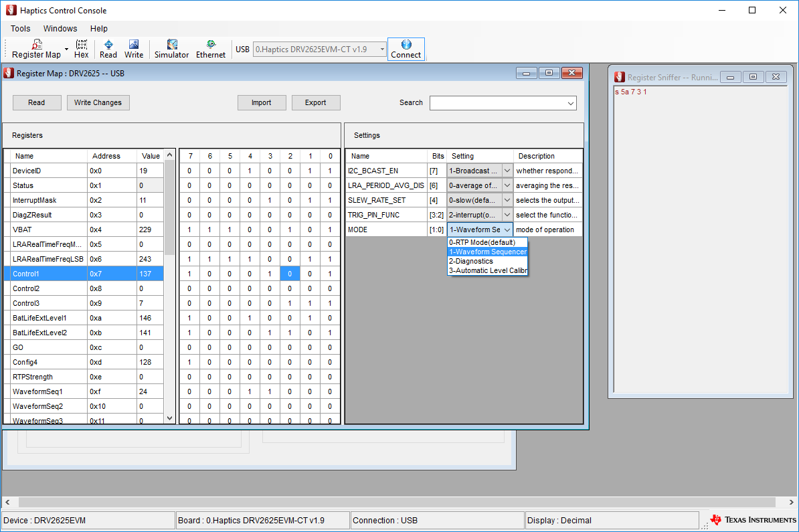The height and width of the screenshot is (532, 799).
Task: Toggle bit 2 of the Control3 register
Action: pos(290,303)
